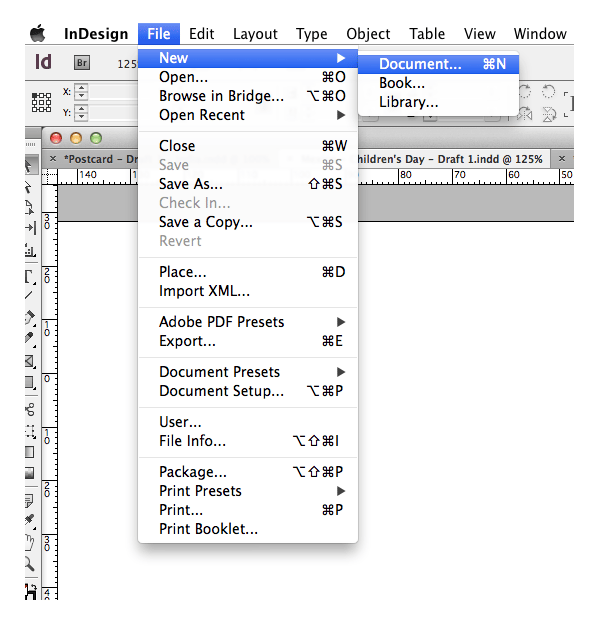
Task: Choose Print… menu item
Action: 248,510
